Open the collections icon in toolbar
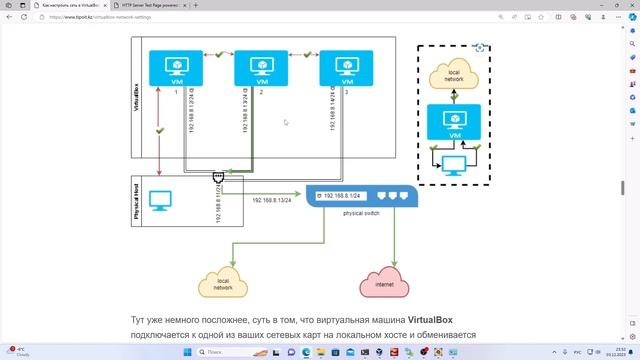The width and height of the screenshot is (640, 360). [x=573, y=17]
